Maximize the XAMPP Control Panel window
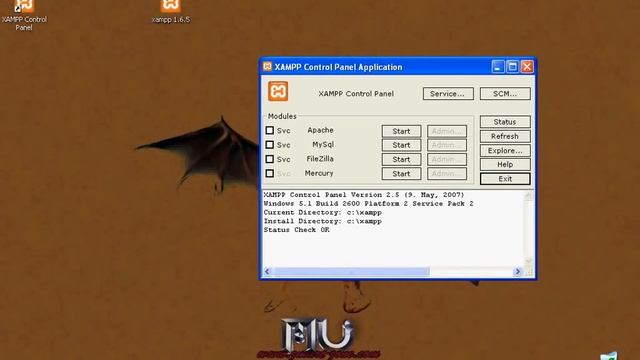The width and height of the screenshot is (640, 360). click(512, 67)
